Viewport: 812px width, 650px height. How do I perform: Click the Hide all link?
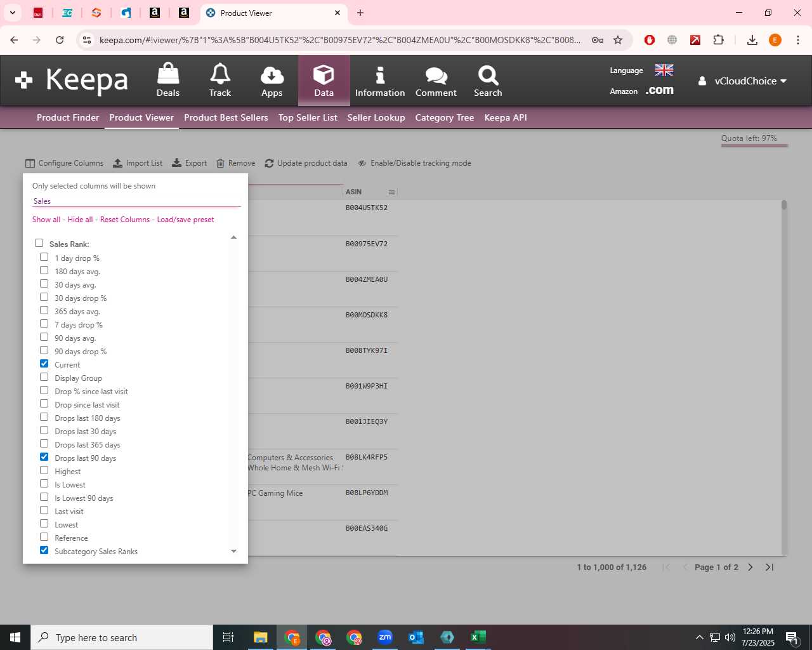(x=80, y=220)
